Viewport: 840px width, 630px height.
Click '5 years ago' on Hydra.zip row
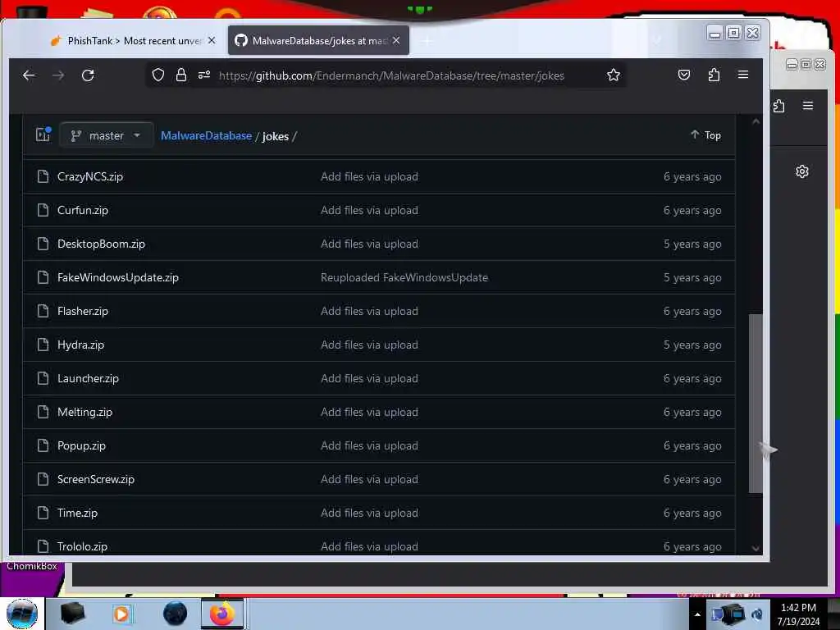[x=692, y=345]
